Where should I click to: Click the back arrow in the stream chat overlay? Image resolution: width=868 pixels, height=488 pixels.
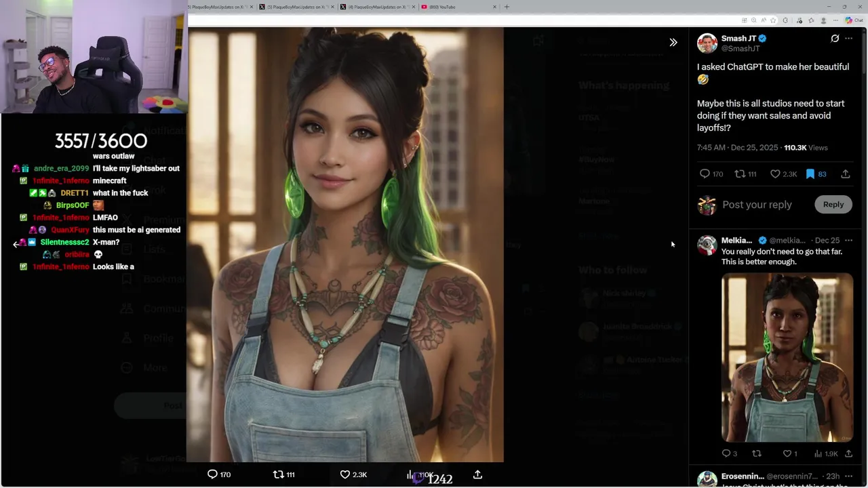[16, 245]
